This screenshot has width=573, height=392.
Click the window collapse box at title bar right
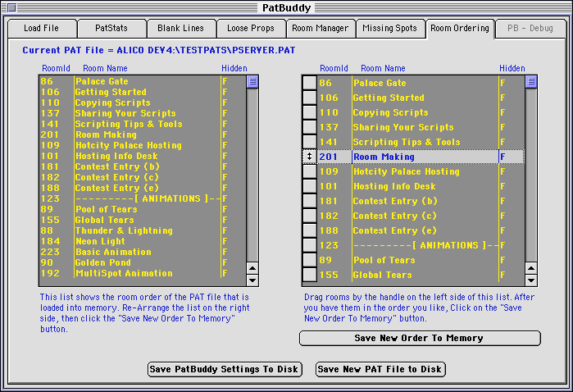pos(561,7)
